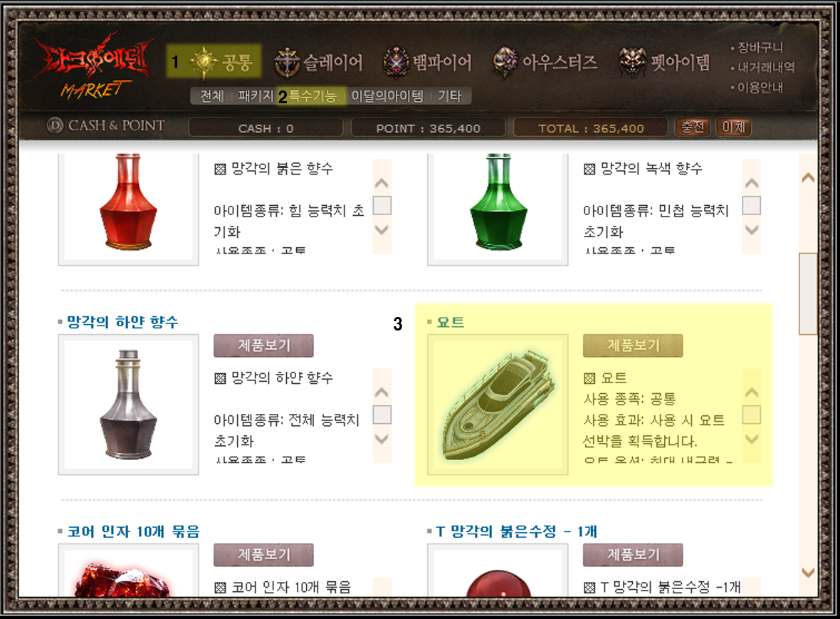Open the 뱀파이어 category icon
The image size is (840, 619).
[396, 62]
